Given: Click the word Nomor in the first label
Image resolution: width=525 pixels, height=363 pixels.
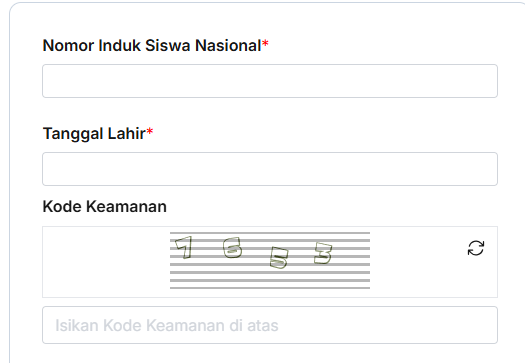Looking at the screenshot, I should (68, 45).
